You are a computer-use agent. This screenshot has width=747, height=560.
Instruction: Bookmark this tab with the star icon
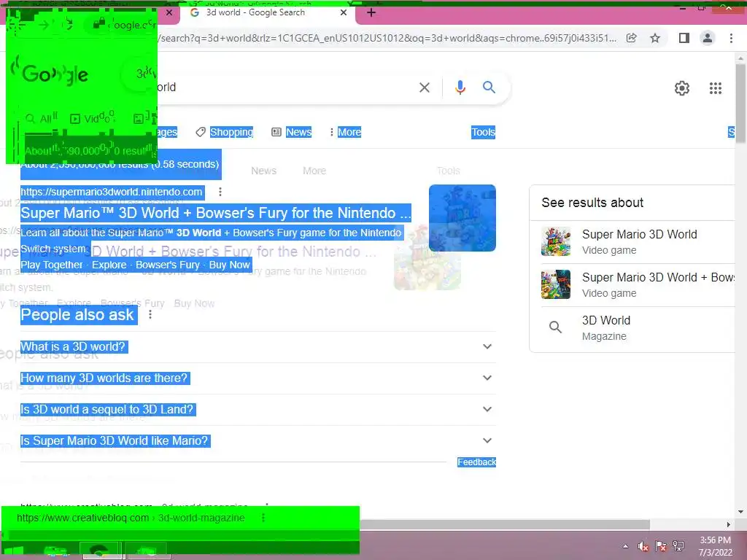click(655, 38)
